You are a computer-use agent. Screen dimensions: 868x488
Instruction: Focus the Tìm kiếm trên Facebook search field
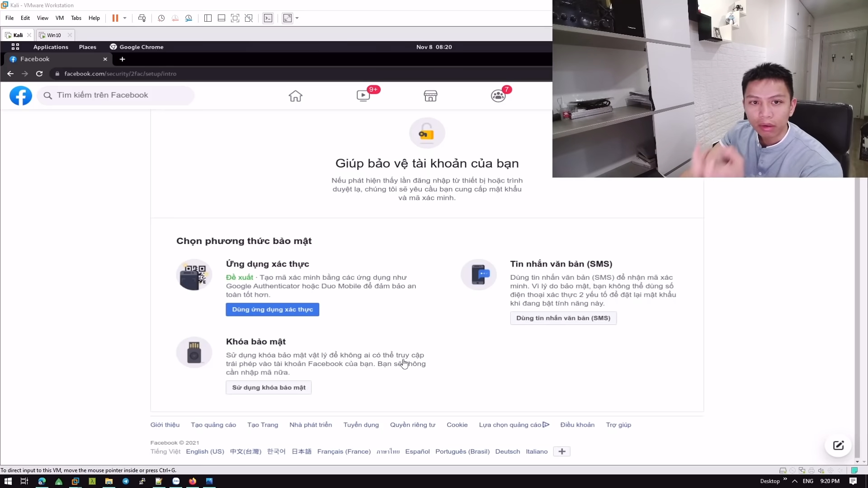coord(116,95)
